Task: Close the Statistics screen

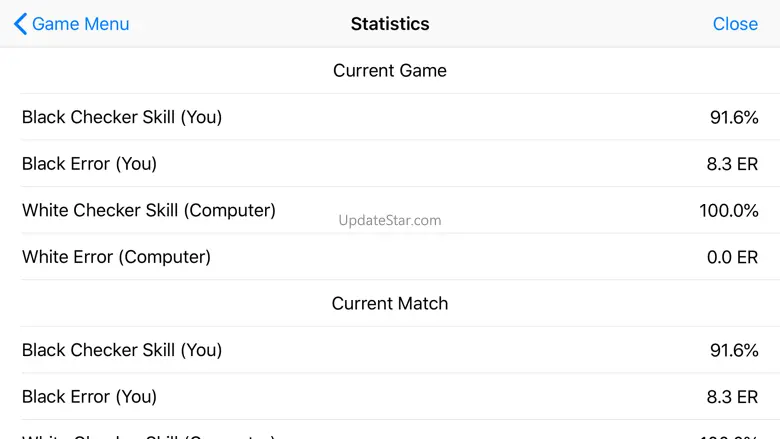Action: point(735,24)
